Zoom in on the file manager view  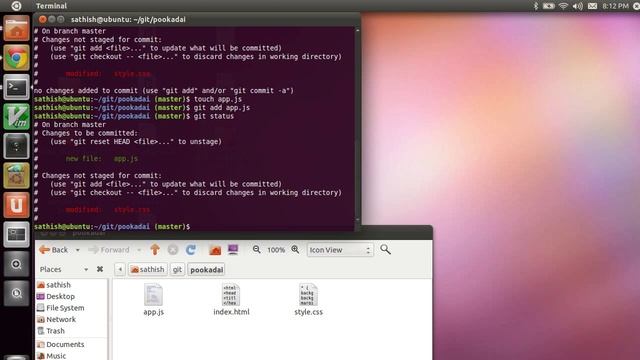295,249
